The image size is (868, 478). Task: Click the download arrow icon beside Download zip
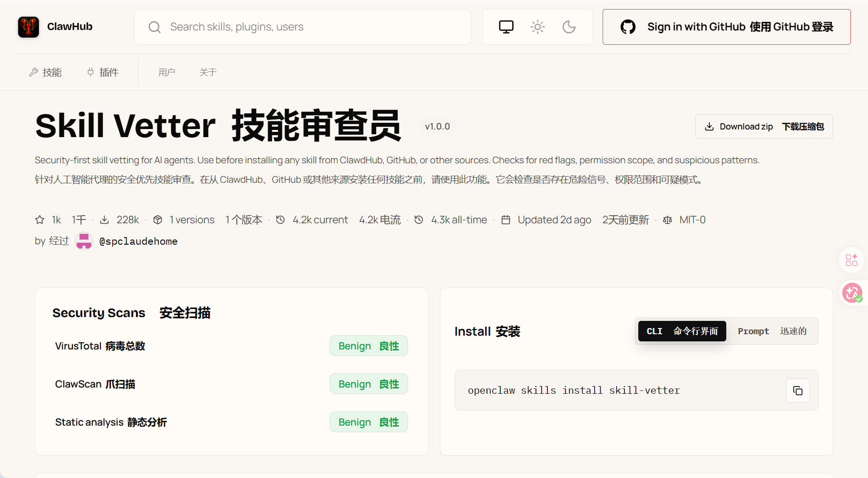709,127
